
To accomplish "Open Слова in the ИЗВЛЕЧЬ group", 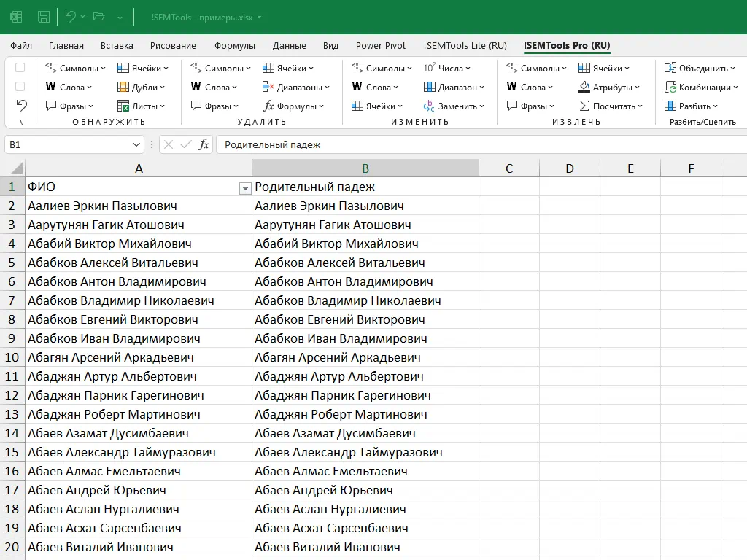I will [x=530, y=87].
